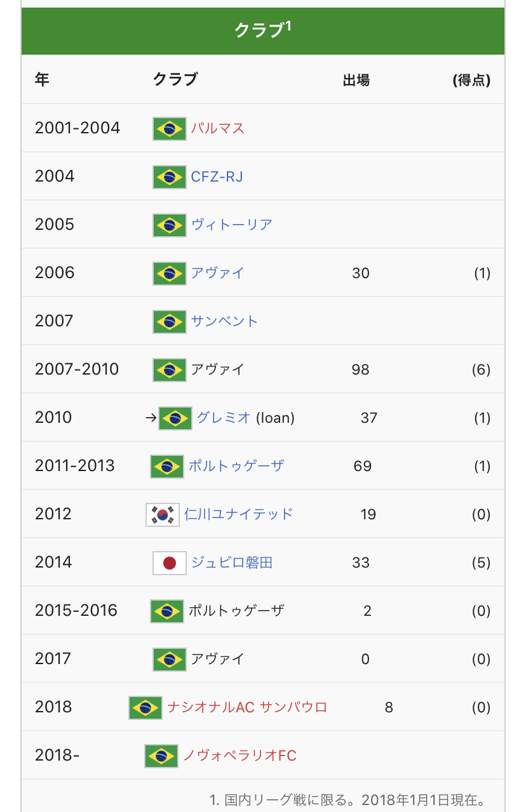The width and height of the screenshot is (526, 812).
Task: Go to the ジュビロ磐田 page
Action: pos(232,562)
